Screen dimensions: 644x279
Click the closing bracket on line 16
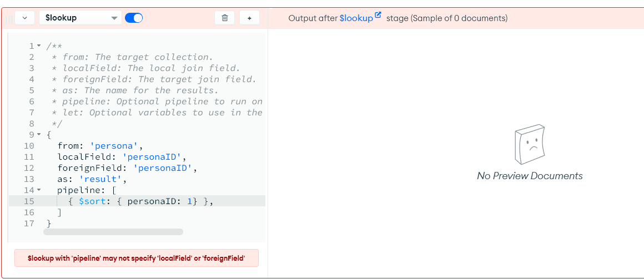(x=60, y=212)
